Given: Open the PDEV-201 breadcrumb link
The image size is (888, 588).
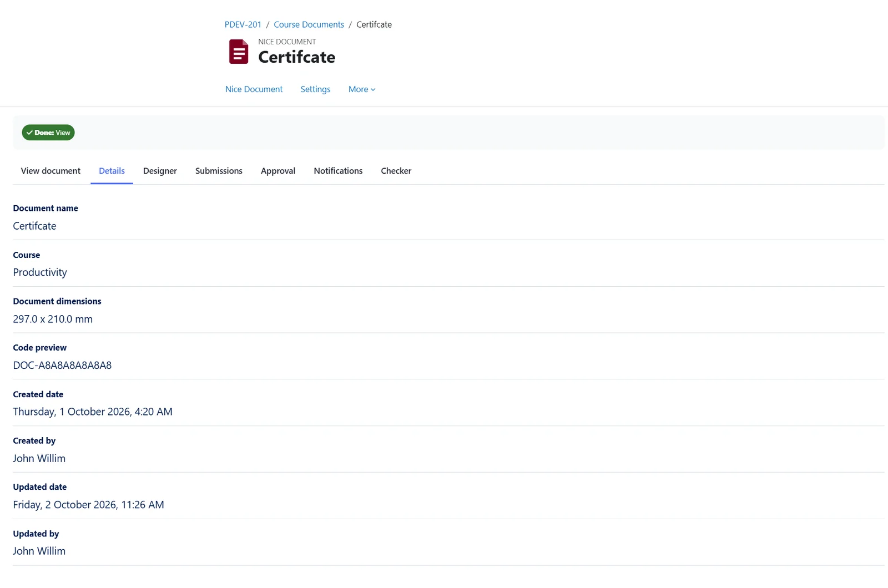Looking at the screenshot, I should coord(243,24).
